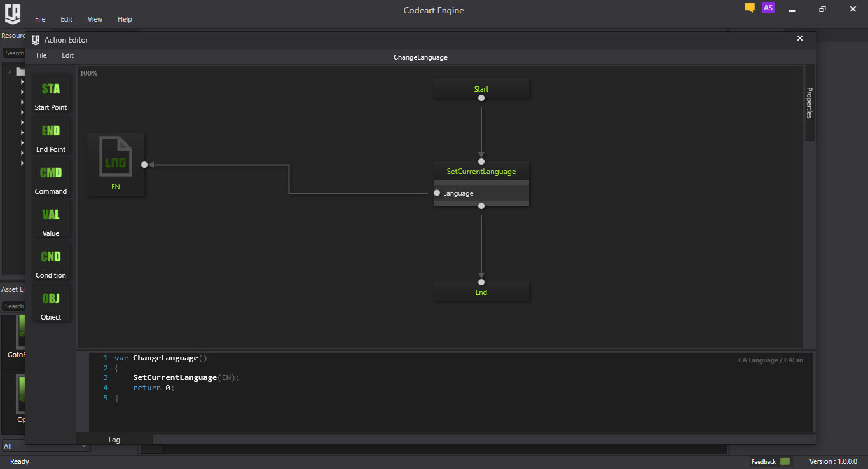Click the Language input port

[x=437, y=193]
